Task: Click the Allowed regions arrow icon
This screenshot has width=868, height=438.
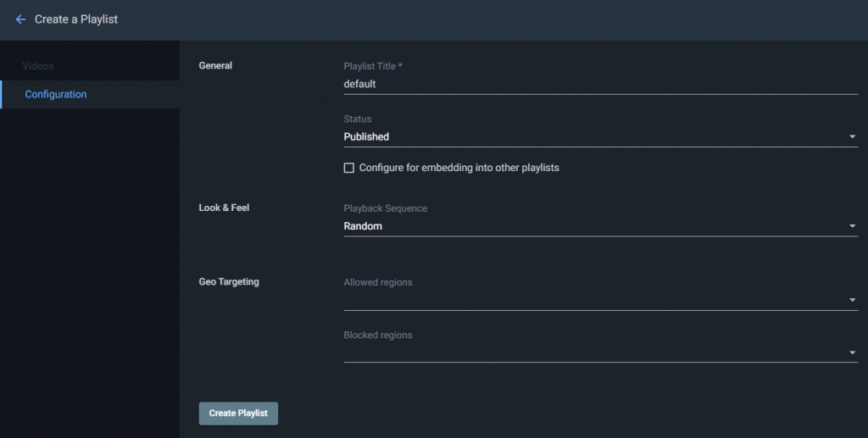Action: click(x=852, y=300)
